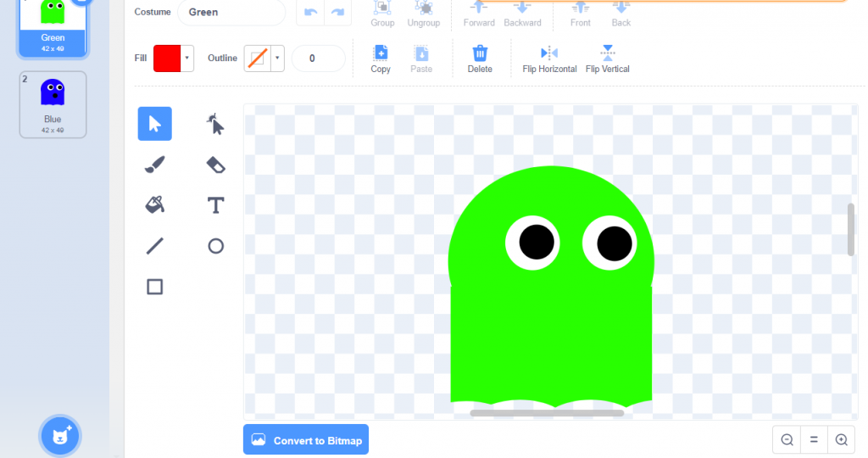The image size is (868, 458).
Task: Send shape to Back
Action: pyautogui.click(x=621, y=14)
